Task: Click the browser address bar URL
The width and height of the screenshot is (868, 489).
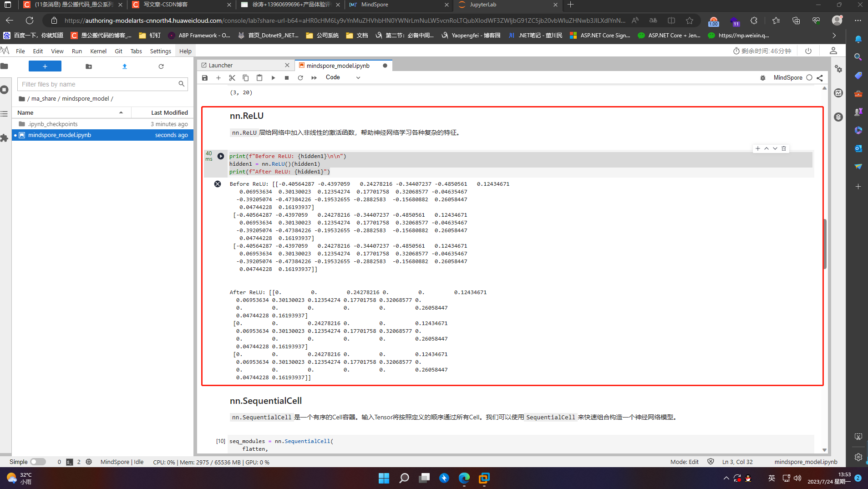Action: coord(345,20)
